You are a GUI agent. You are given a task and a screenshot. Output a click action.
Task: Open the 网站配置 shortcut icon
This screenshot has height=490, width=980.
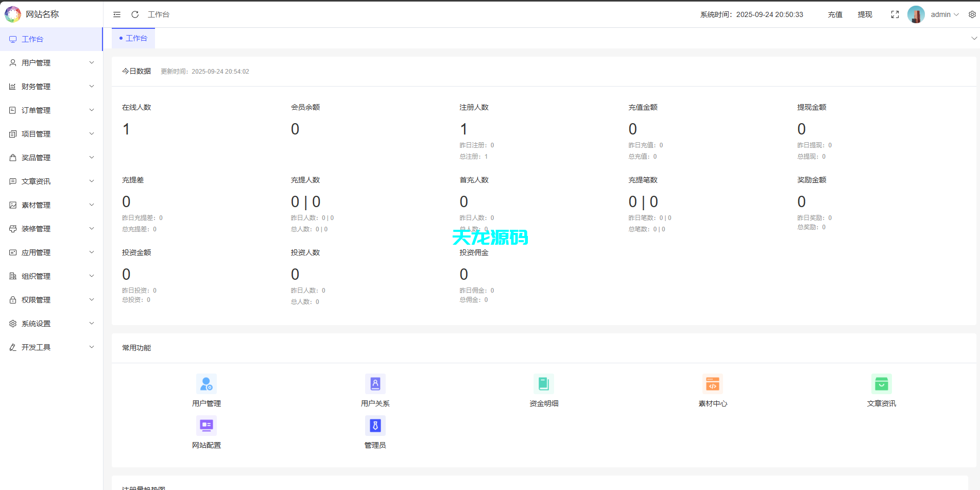pos(207,426)
